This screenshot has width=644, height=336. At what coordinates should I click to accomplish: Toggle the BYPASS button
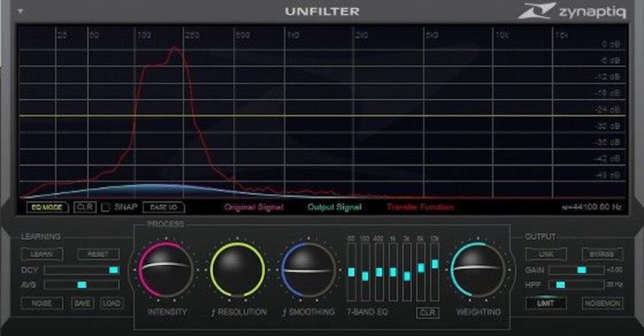click(x=603, y=254)
